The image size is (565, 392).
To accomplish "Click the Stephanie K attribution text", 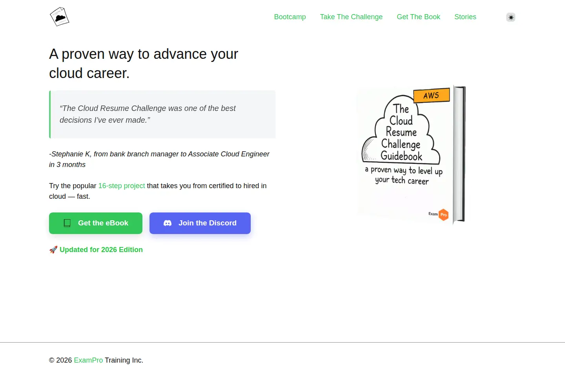I will (x=159, y=159).
